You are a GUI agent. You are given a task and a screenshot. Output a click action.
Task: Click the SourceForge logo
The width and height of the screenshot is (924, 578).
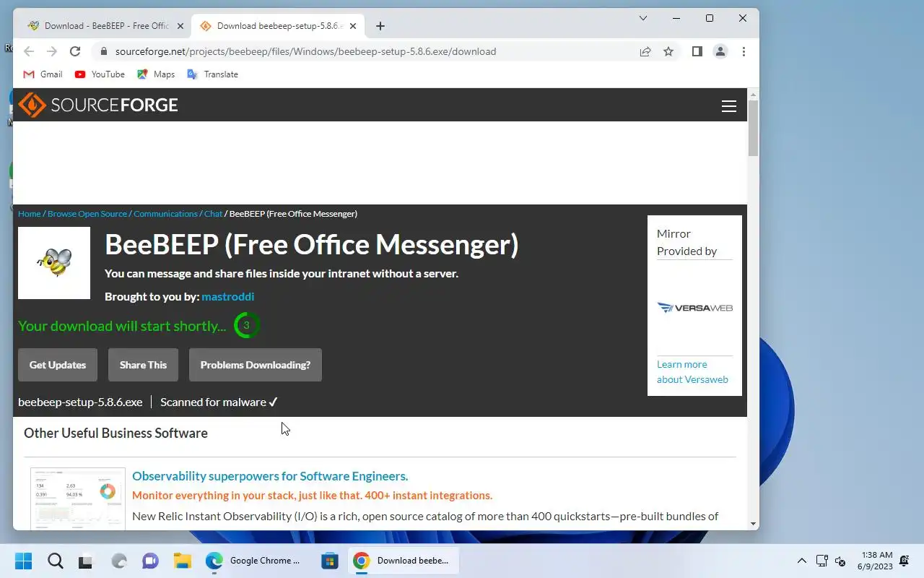(98, 105)
